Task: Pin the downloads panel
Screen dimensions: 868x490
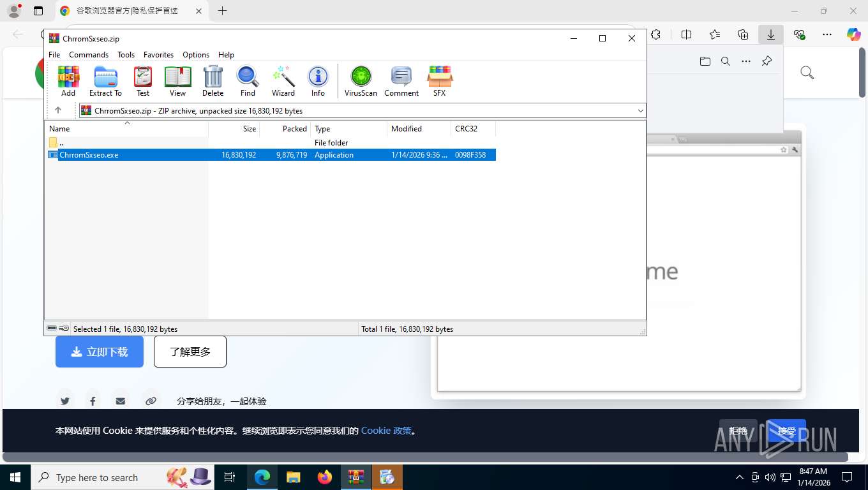Action: pyautogui.click(x=767, y=61)
